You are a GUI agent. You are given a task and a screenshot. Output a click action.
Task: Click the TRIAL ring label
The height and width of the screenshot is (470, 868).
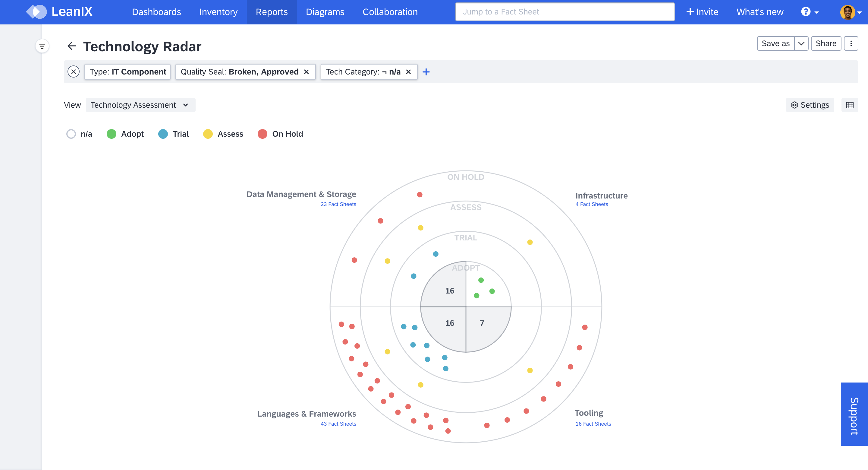[466, 238]
